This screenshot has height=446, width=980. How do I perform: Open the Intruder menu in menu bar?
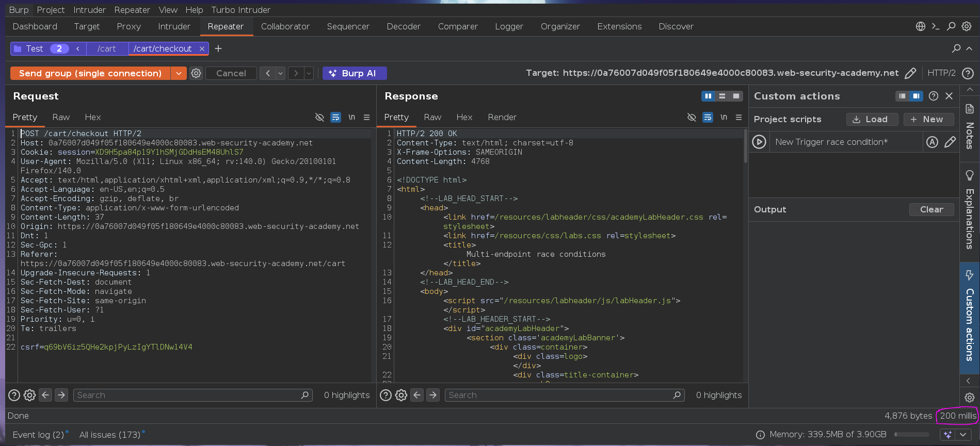pos(89,10)
